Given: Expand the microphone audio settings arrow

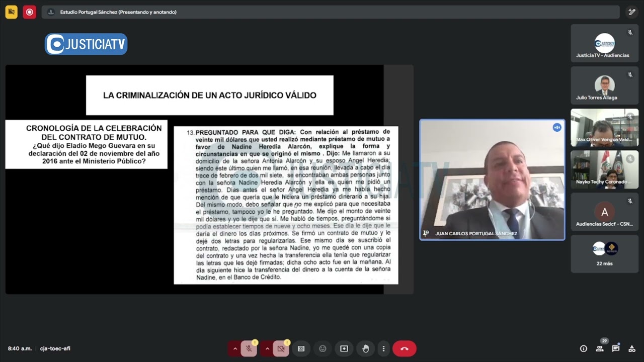Looking at the screenshot, I should click(235, 348).
